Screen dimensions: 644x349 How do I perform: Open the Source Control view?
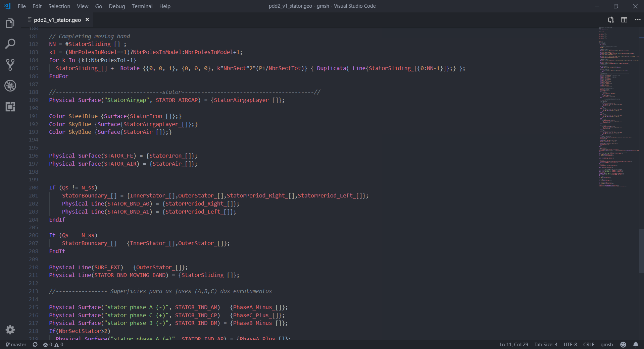10,65
